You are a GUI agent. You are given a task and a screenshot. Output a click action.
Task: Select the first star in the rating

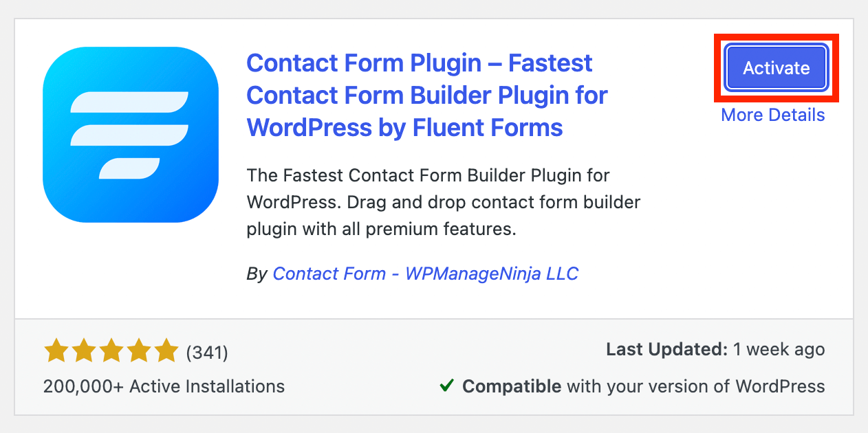click(56, 350)
